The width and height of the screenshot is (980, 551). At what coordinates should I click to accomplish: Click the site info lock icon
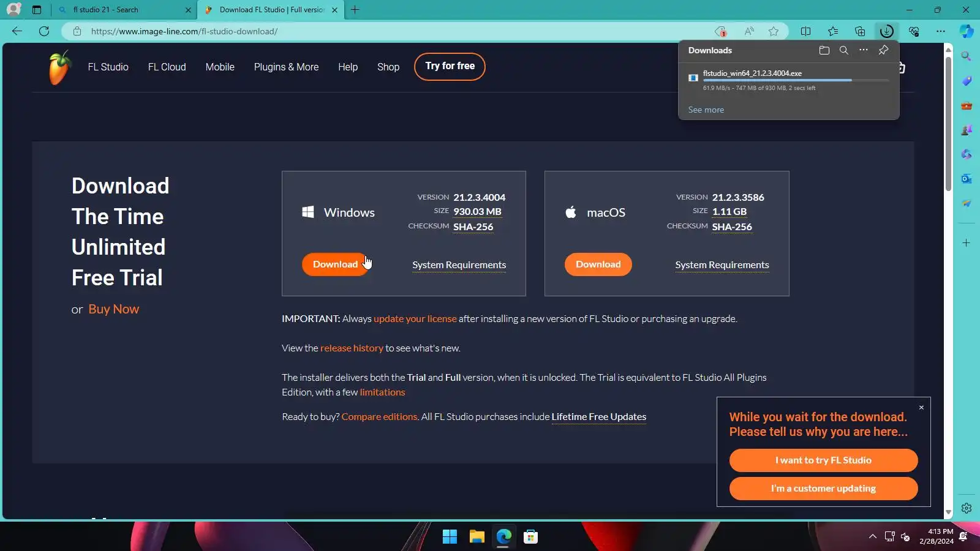point(77,31)
